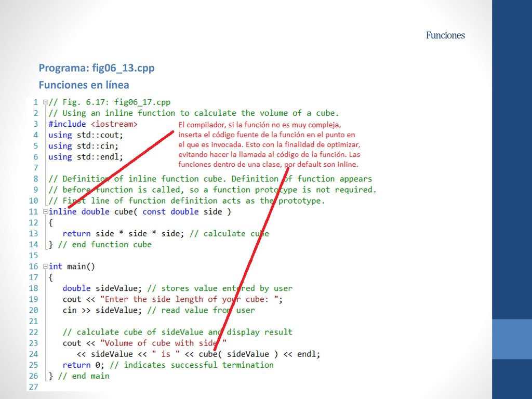Click the comment 'Definition of inline function cube'

click(142, 179)
